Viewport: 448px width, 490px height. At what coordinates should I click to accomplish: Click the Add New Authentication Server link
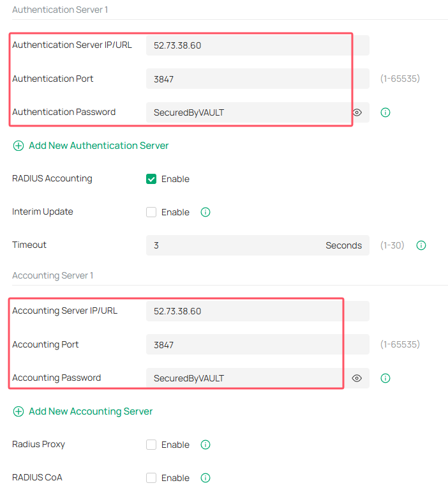[98, 146]
